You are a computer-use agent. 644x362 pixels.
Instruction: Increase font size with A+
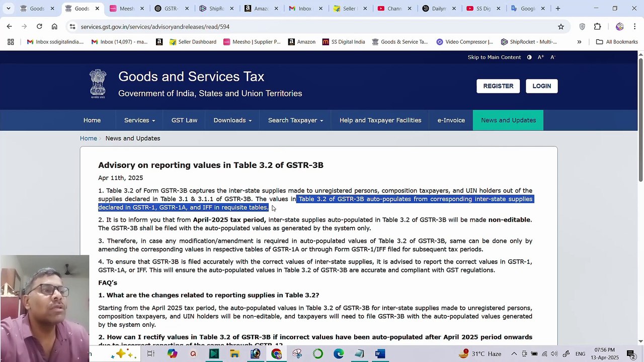pos(541,57)
